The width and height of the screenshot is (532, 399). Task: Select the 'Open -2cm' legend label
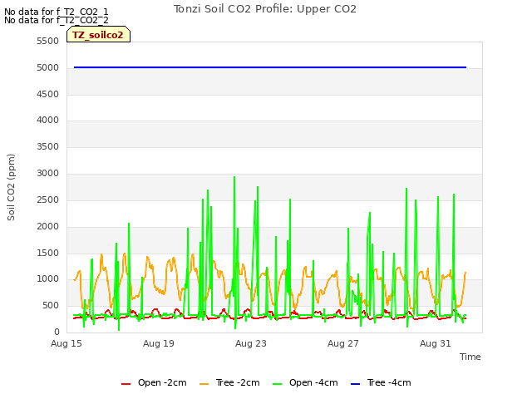tap(162, 382)
